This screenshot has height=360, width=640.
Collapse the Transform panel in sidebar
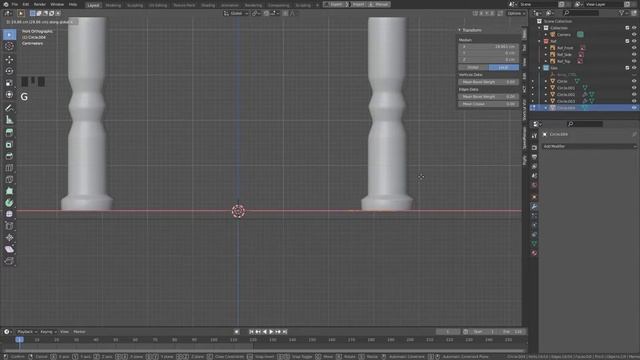(x=460, y=30)
